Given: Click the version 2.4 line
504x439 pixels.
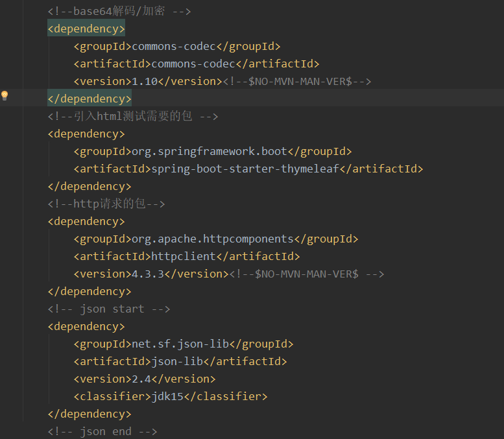Looking at the screenshot, I should tap(145, 379).
